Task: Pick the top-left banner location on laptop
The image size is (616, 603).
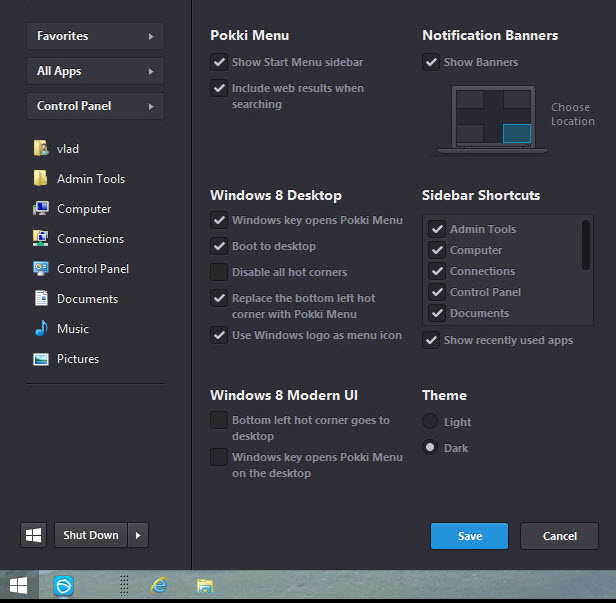Action: point(470,99)
